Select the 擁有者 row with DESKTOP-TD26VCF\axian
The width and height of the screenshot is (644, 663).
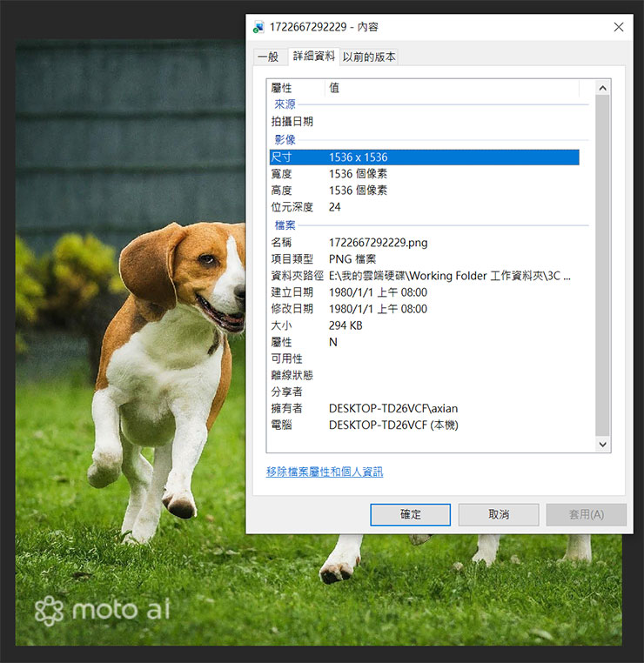(424, 408)
